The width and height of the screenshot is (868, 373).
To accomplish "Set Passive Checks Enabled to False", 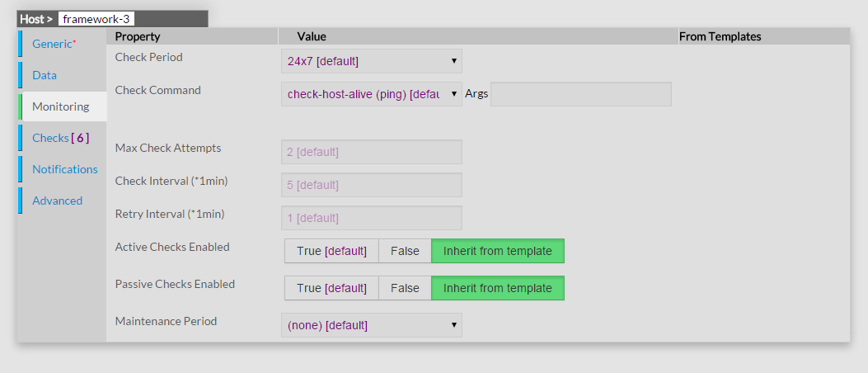I will pyautogui.click(x=405, y=288).
